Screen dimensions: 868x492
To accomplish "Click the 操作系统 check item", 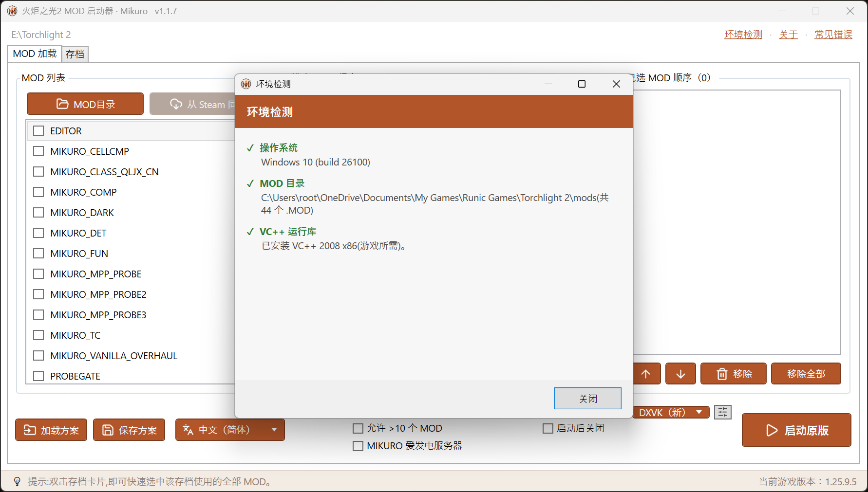I will coord(279,147).
